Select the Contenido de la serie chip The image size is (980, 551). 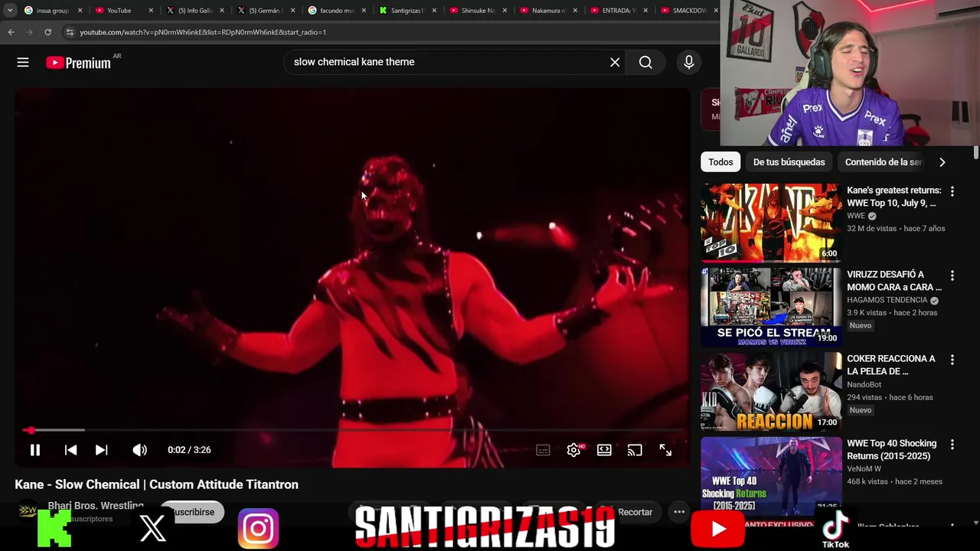(884, 162)
